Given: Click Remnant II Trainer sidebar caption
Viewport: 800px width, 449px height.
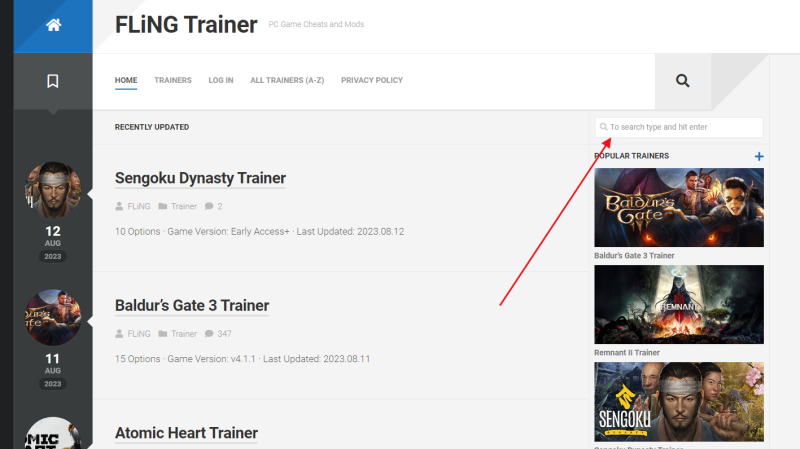Looking at the screenshot, I should point(627,353).
